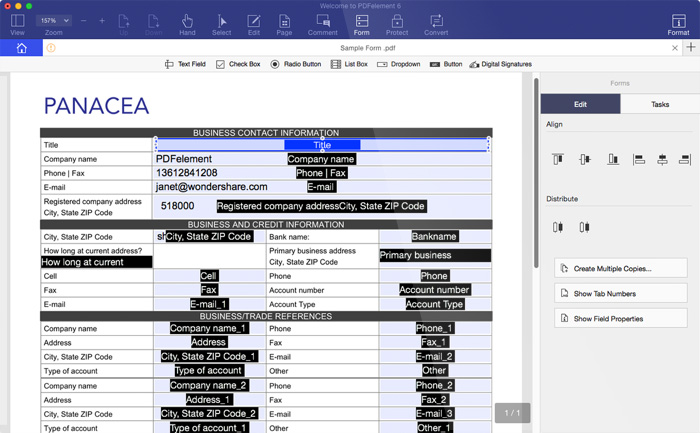The height and width of the screenshot is (433, 700).
Task: Distribute fields using first Distribute icon
Action: [558, 227]
